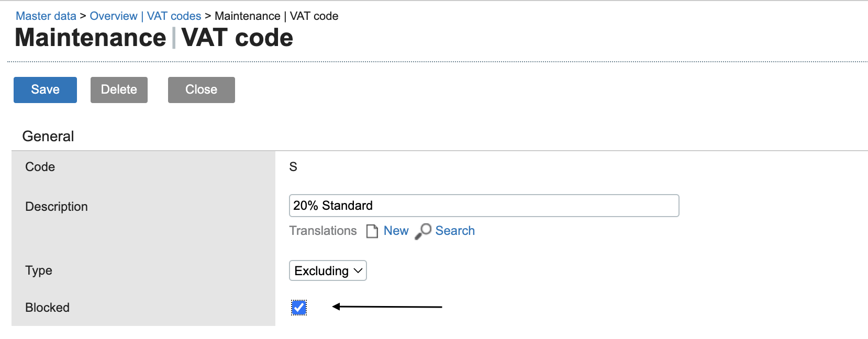Open the Type dropdown showing Excluding
The height and width of the screenshot is (339, 868).
point(322,270)
